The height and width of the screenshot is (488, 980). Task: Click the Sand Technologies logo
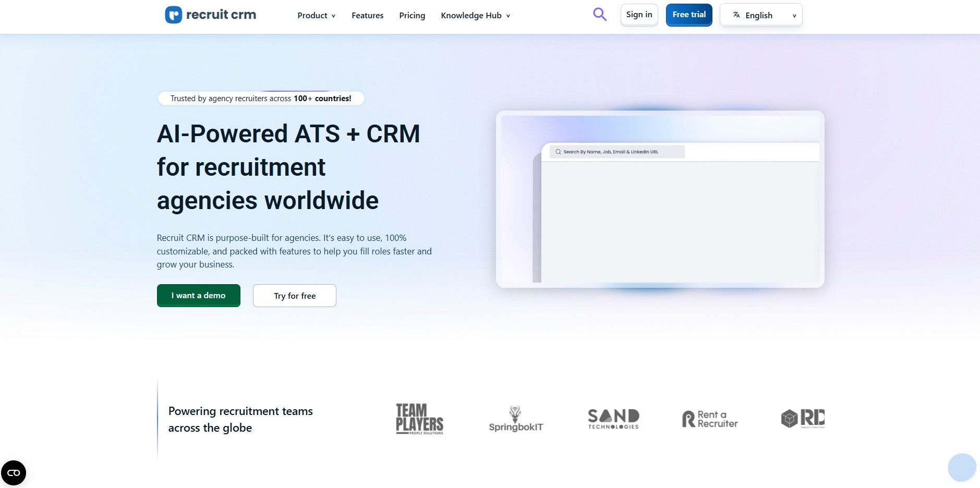[x=613, y=418]
